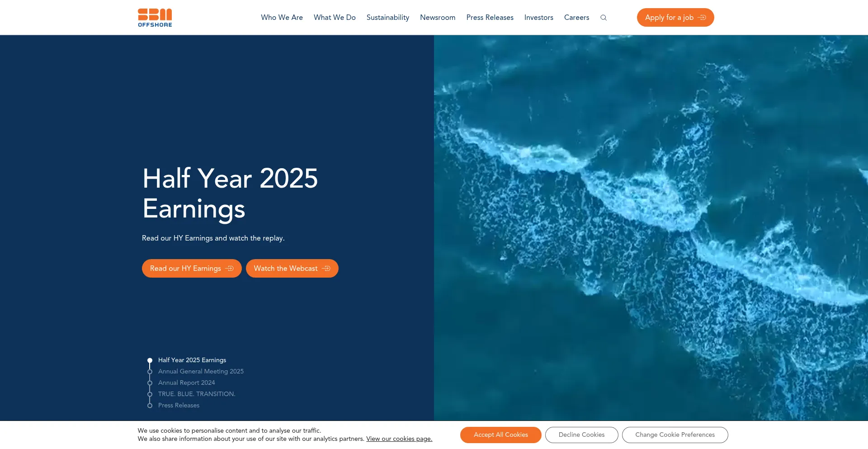Open View our cookies page link
This screenshot has width=868, height=449.
[x=399, y=439]
